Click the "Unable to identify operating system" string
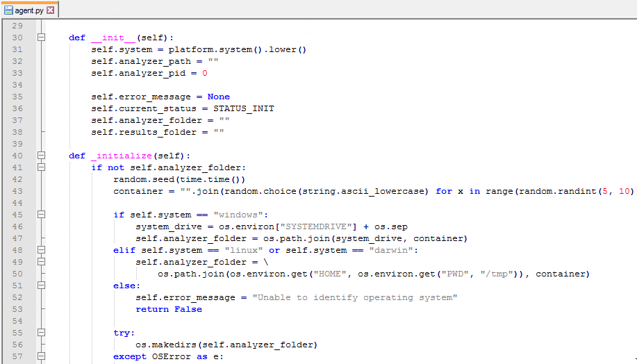 pyautogui.click(x=354, y=297)
